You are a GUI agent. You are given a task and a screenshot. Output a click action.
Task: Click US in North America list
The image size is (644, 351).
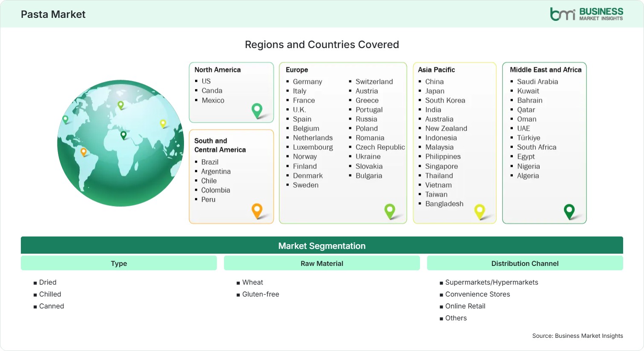[x=206, y=81]
